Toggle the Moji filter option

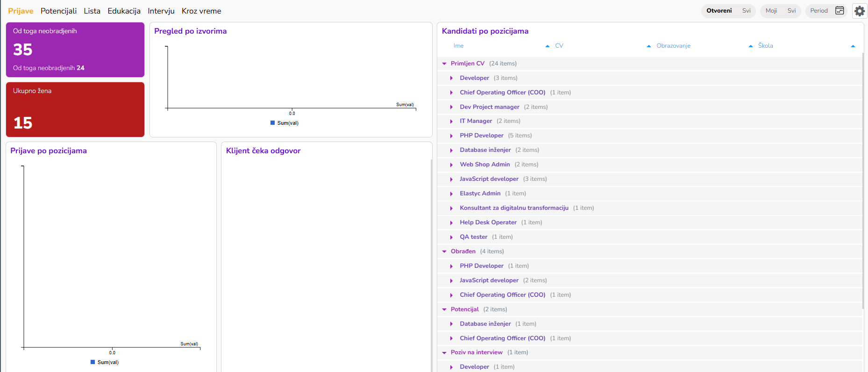point(771,11)
